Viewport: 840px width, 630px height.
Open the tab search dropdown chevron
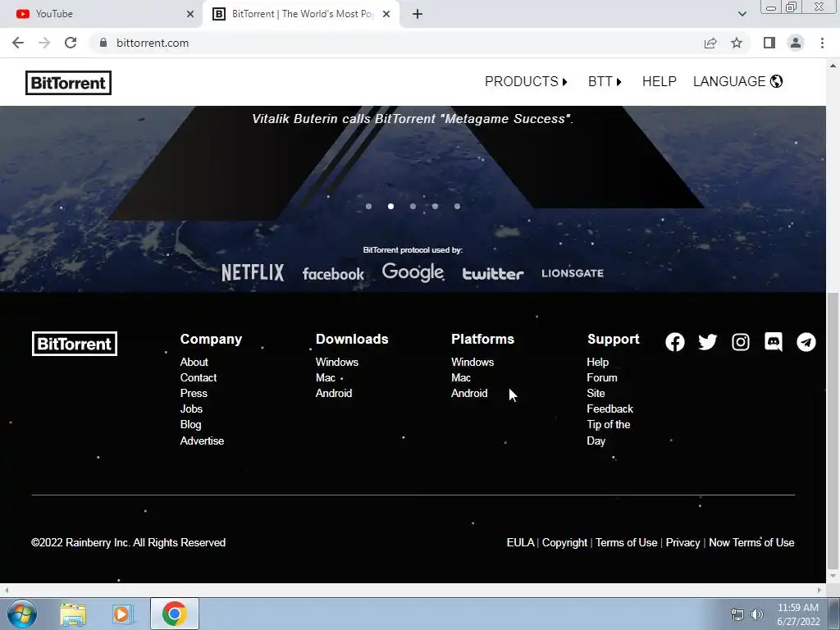click(742, 14)
